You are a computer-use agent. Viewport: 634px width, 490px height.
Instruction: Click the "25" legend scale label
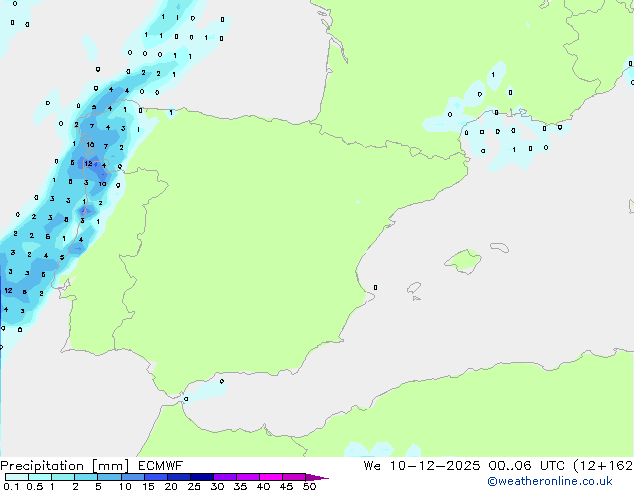tap(194, 486)
